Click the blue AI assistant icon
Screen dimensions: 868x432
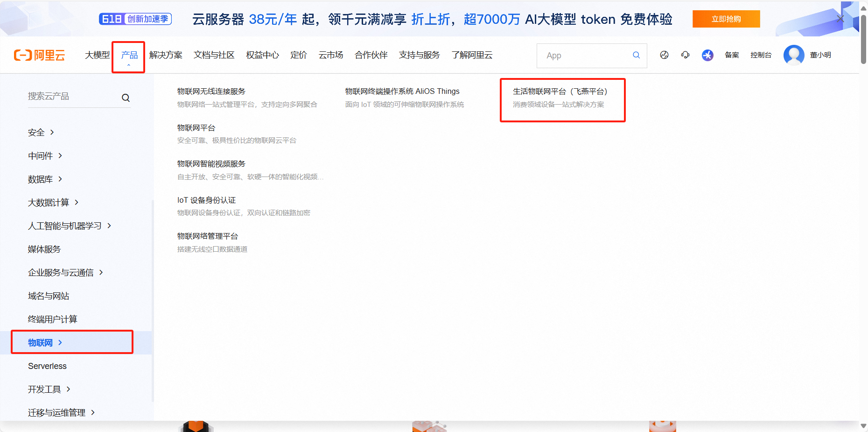coord(707,55)
